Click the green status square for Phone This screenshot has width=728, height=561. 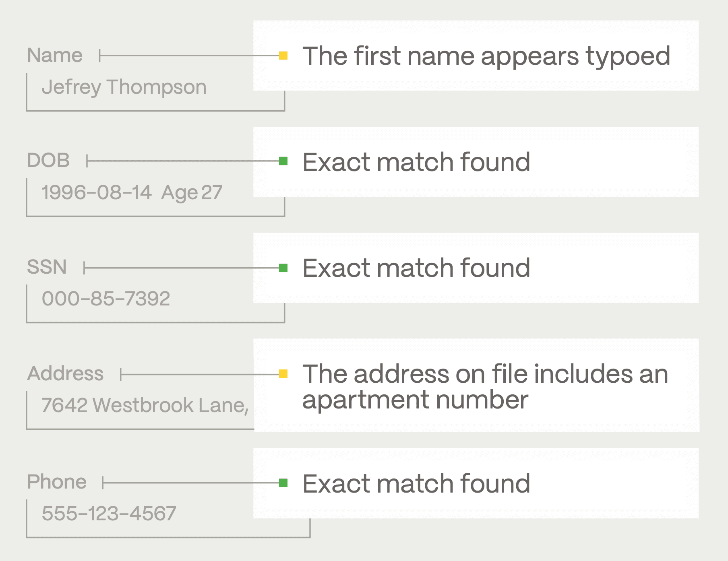click(x=283, y=483)
